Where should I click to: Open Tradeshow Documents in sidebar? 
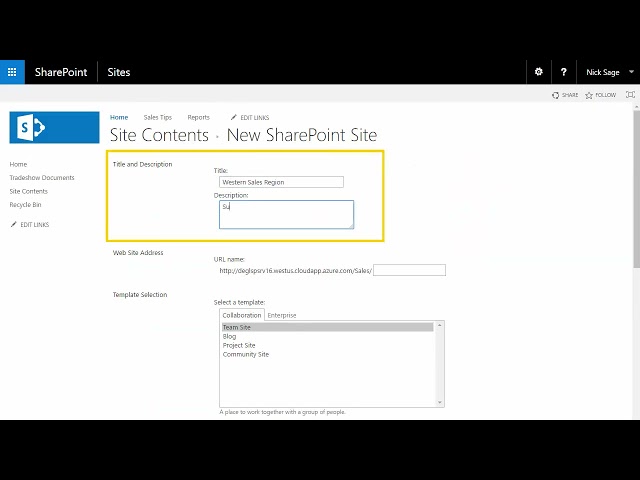42,178
